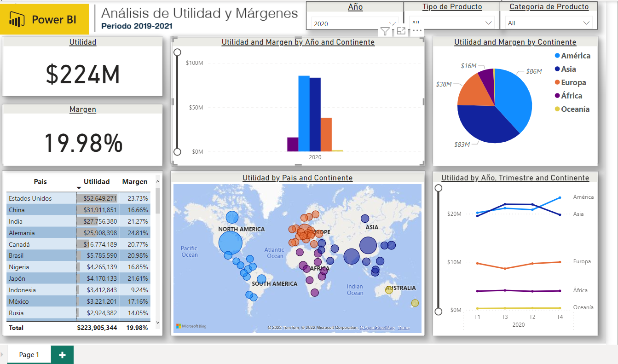Viewport: 618px width, 364px height.
Task: Click the Power BI logo
Action: [45, 20]
